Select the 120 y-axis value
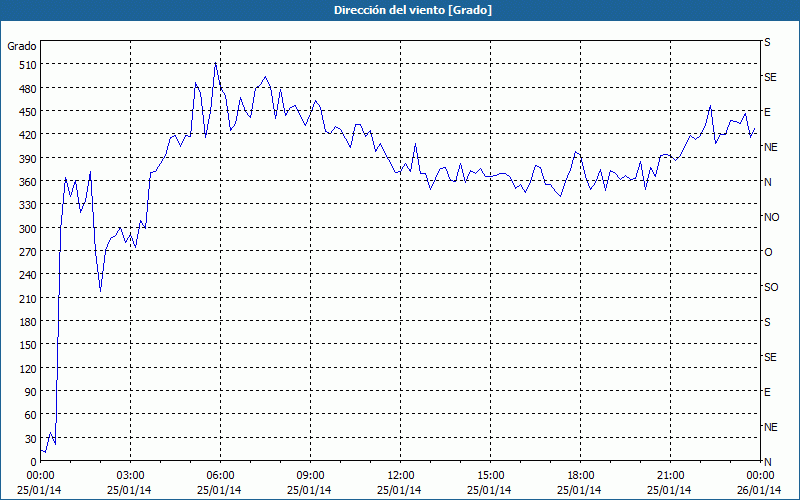 click(28, 368)
